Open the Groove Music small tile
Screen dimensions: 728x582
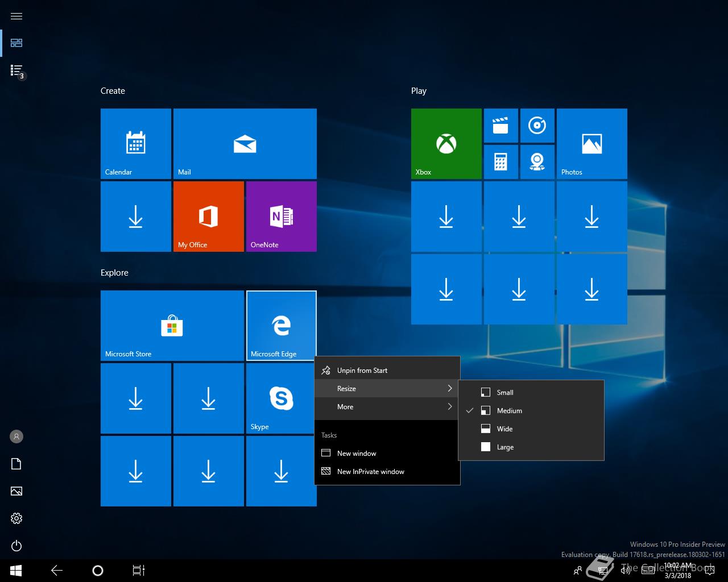click(x=537, y=126)
